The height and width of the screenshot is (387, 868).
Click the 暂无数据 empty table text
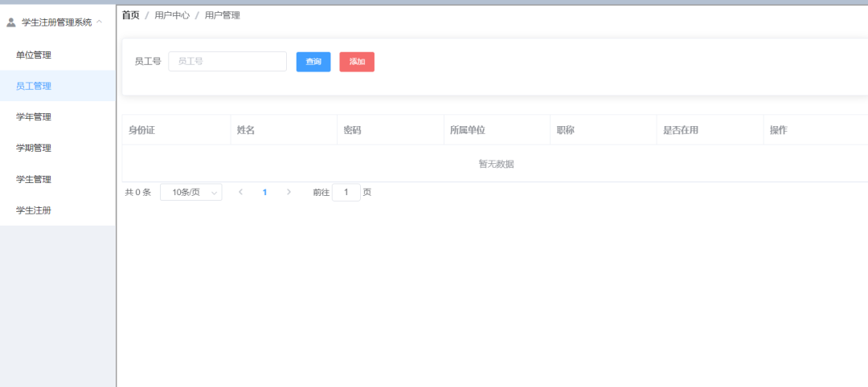(497, 165)
